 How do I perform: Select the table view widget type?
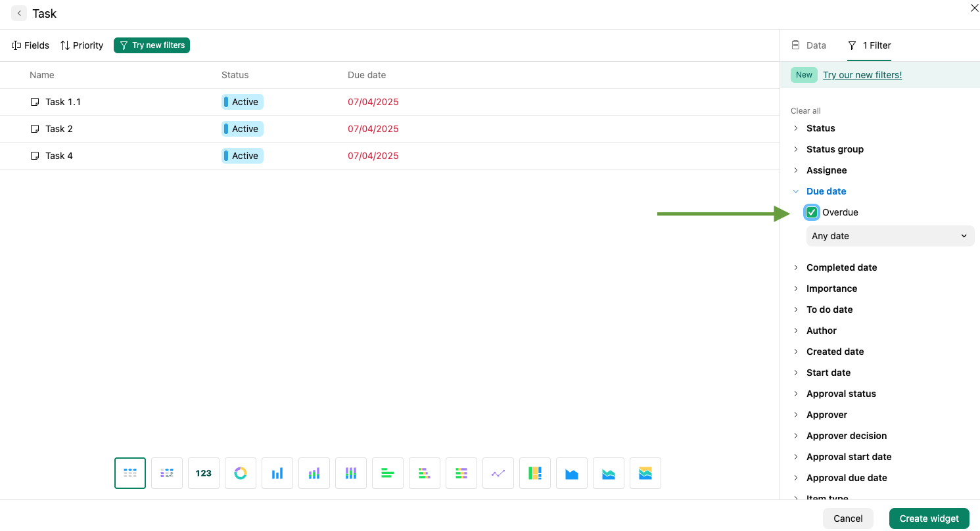point(130,473)
